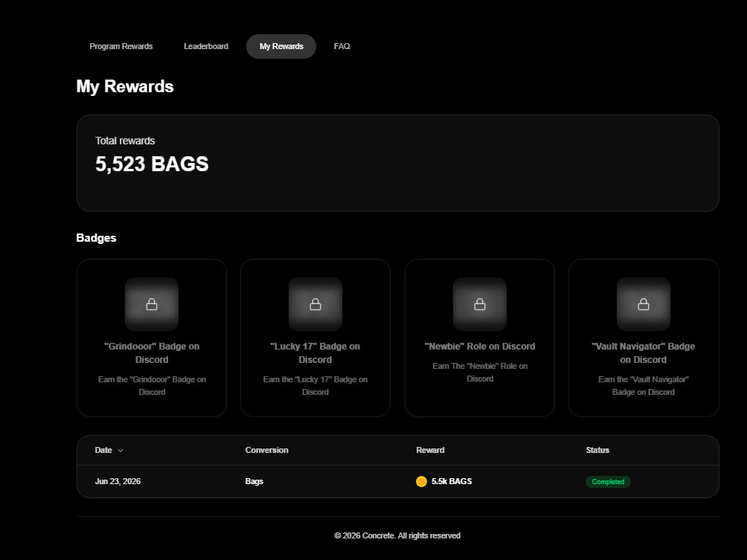The image size is (747, 560).
Task: Click the 5.5k BAGS reward value
Action: pyautogui.click(x=452, y=481)
